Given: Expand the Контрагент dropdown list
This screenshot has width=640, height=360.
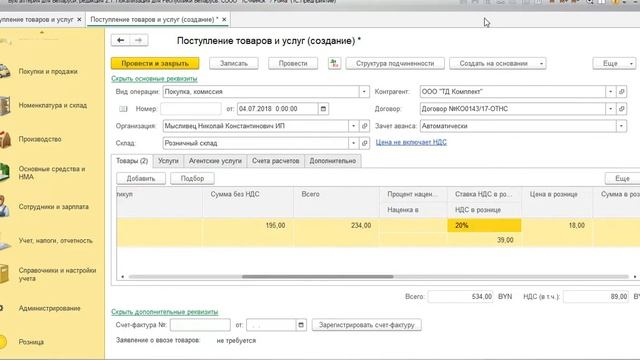Looking at the screenshot, I should [611, 92].
